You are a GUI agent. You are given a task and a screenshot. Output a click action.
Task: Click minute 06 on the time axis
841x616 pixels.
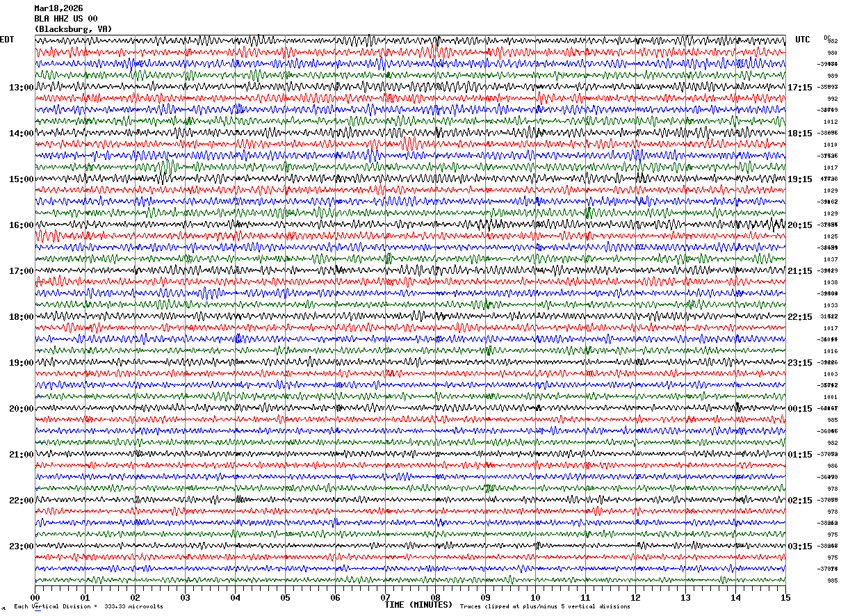tap(335, 597)
